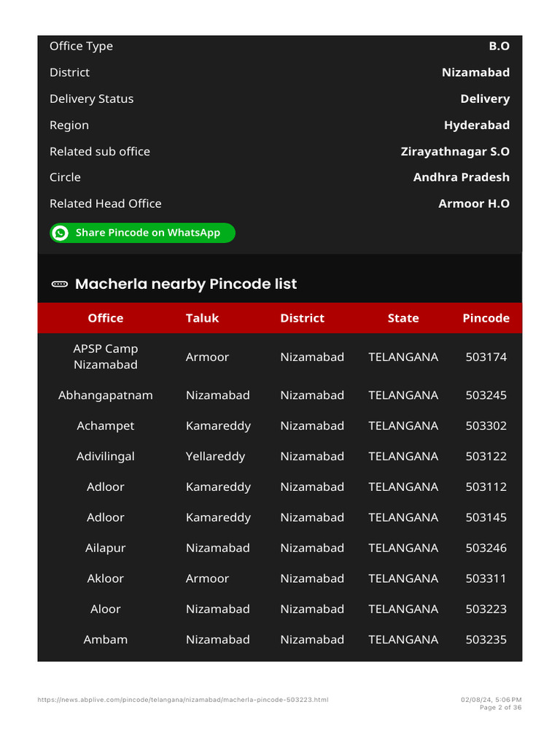Select the Achampet office row

[x=106, y=426]
